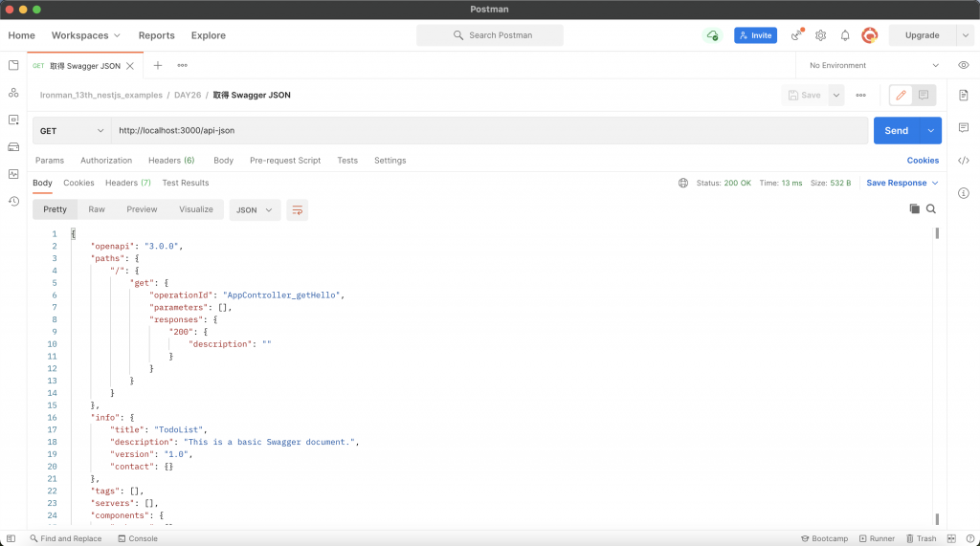Open the response Headers (7) tab
980x546 pixels.
click(128, 183)
